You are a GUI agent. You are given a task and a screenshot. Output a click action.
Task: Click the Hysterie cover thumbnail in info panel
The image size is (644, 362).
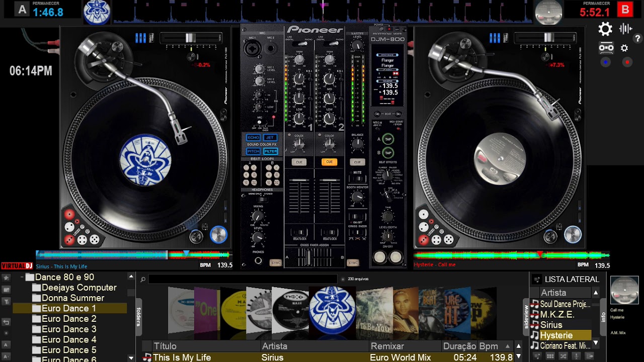pos(624,291)
